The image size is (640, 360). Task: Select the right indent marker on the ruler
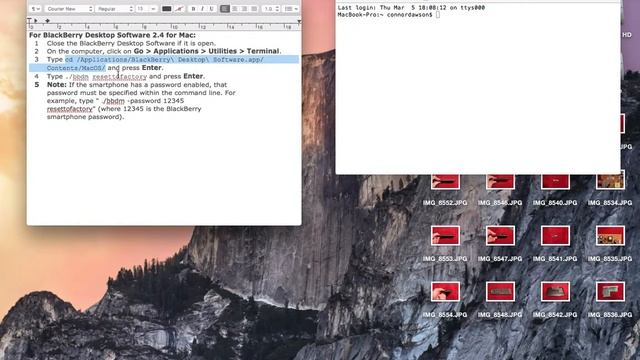[299, 21]
